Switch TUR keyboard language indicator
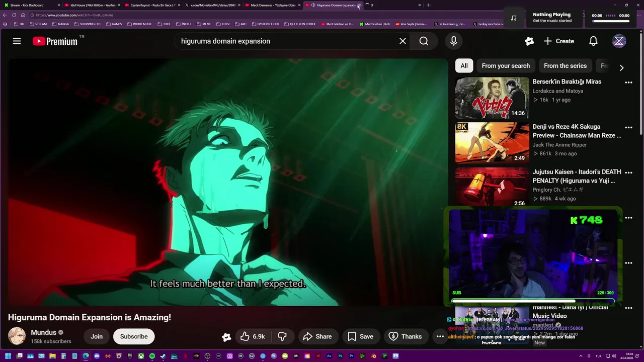644x362 pixels. (x=598, y=356)
